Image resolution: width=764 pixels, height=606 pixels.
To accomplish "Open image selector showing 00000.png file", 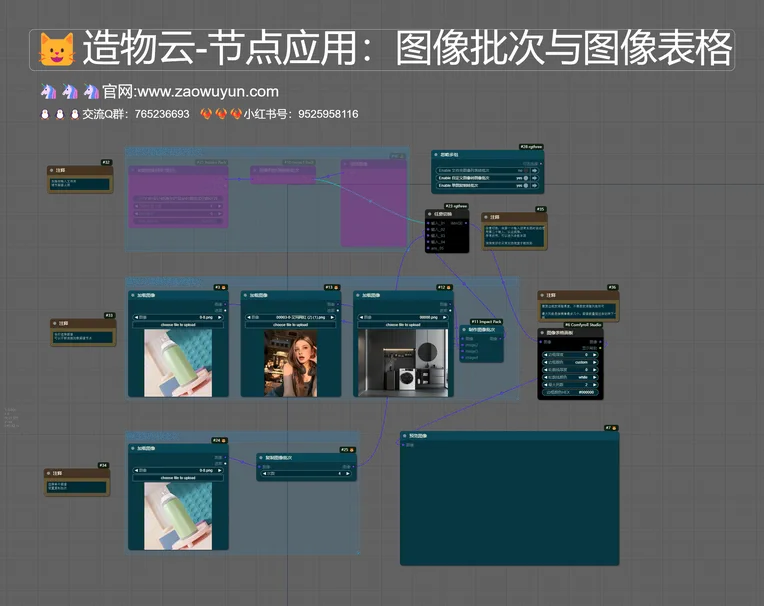I will click(402, 317).
